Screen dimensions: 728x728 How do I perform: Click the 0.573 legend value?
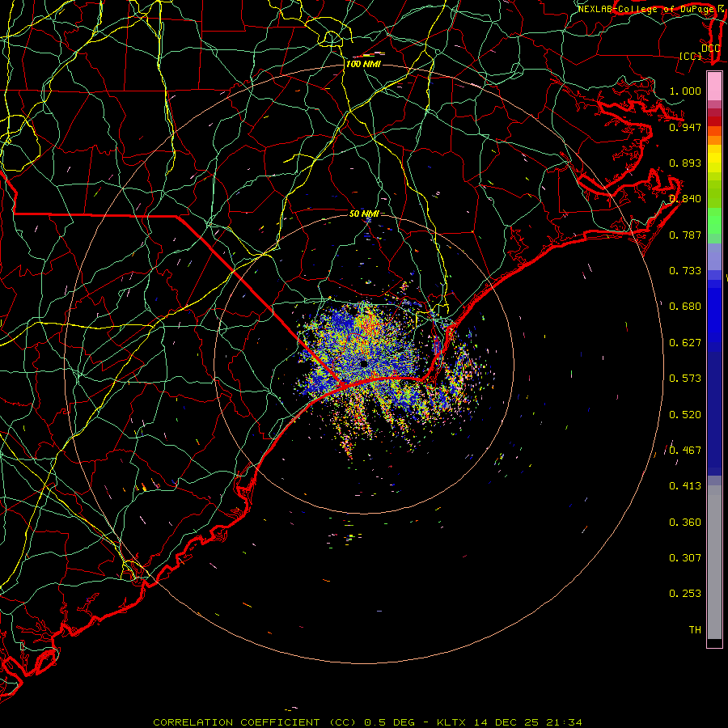pyautogui.click(x=685, y=379)
